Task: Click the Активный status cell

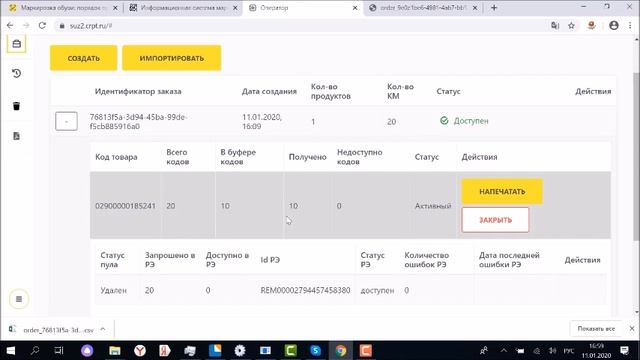Action: (x=433, y=206)
